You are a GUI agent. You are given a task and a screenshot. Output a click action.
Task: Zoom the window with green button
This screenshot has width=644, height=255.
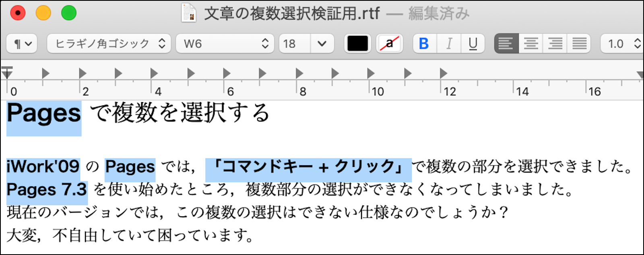[x=69, y=13]
